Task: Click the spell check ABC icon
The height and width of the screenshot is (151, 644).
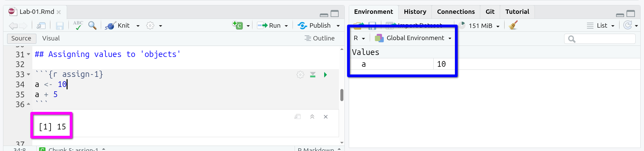Action: coord(78,25)
